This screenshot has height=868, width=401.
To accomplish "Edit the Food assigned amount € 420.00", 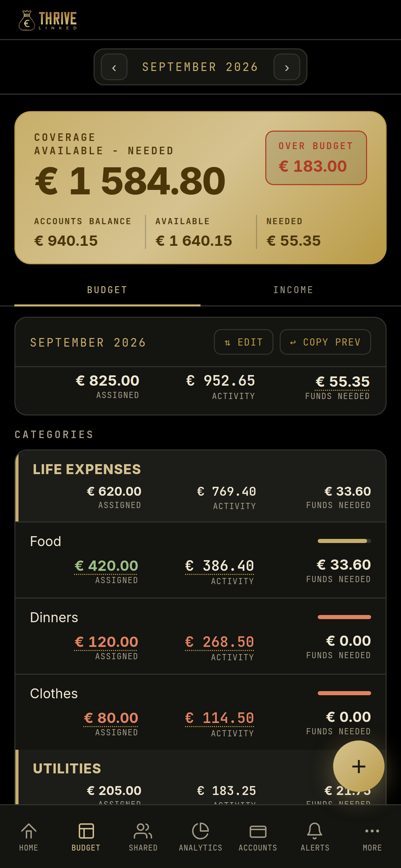I will click(x=106, y=566).
